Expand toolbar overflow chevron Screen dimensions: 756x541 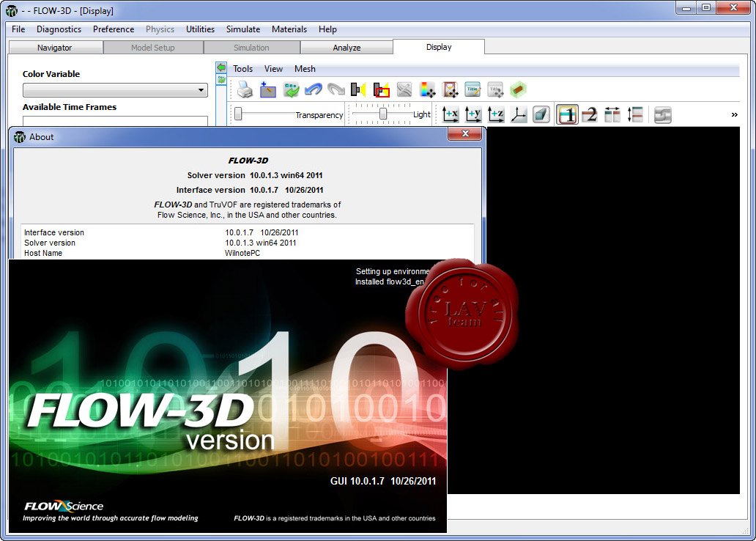tap(734, 115)
